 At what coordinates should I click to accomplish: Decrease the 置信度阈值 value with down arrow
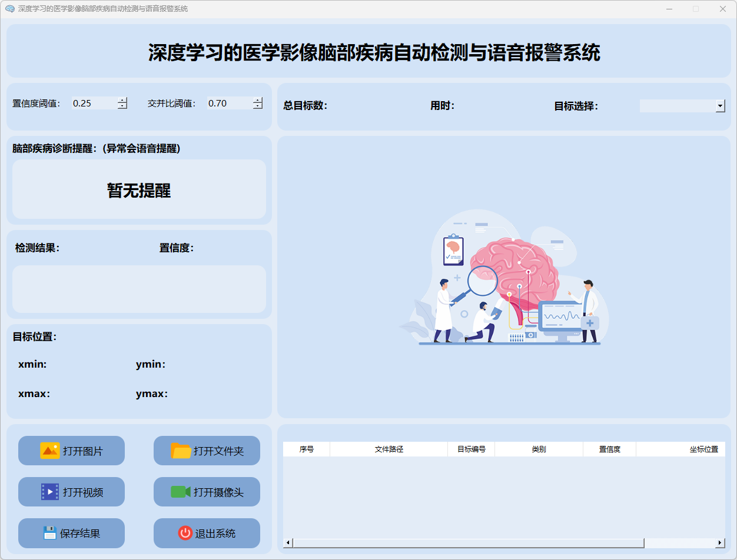(122, 106)
